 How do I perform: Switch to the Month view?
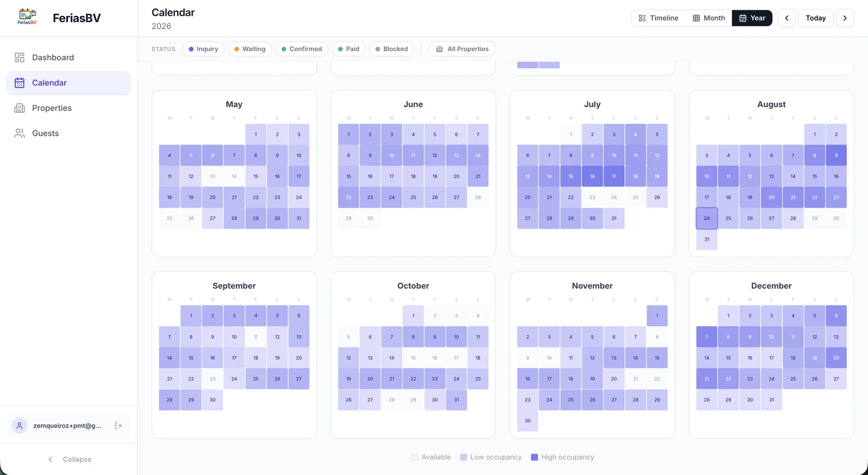point(709,18)
